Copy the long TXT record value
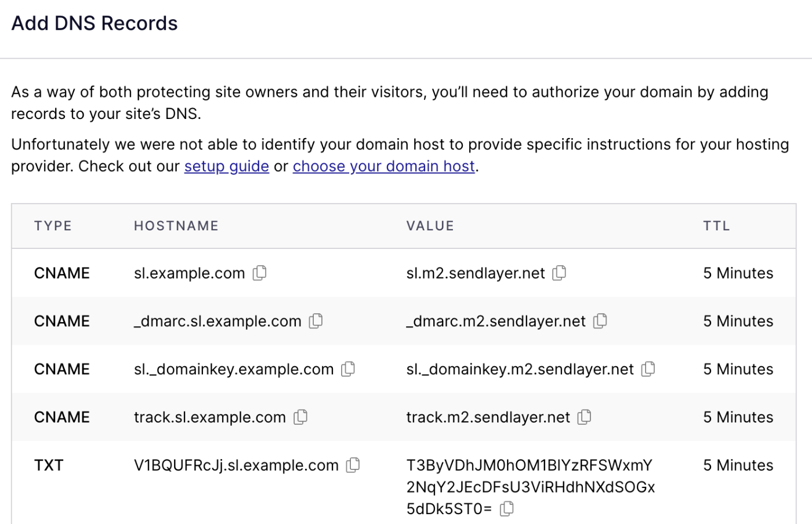 [507, 508]
